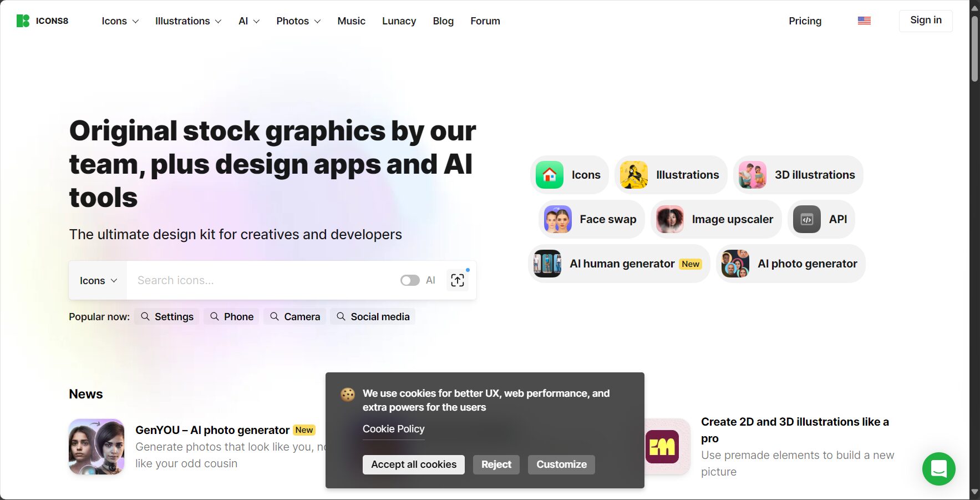
Task: Search popular term Settings
Action: (167, 316)
